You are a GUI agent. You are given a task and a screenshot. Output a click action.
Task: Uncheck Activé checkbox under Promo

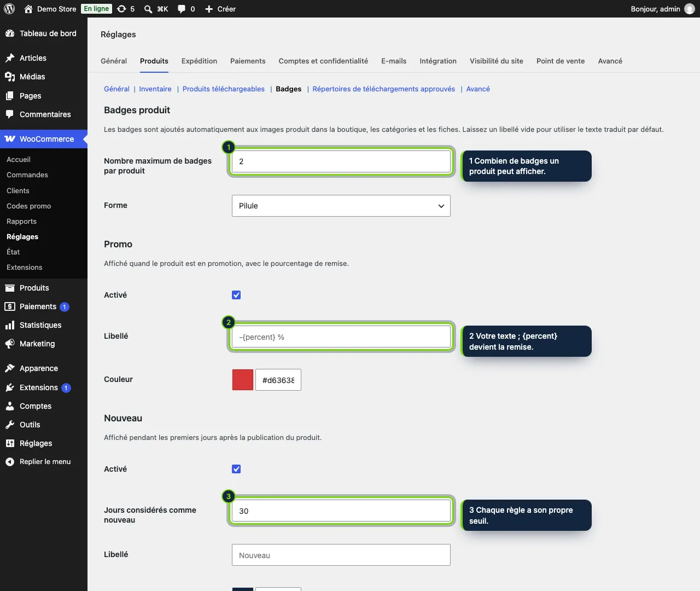pyautogui.click(x=236, y=295)
